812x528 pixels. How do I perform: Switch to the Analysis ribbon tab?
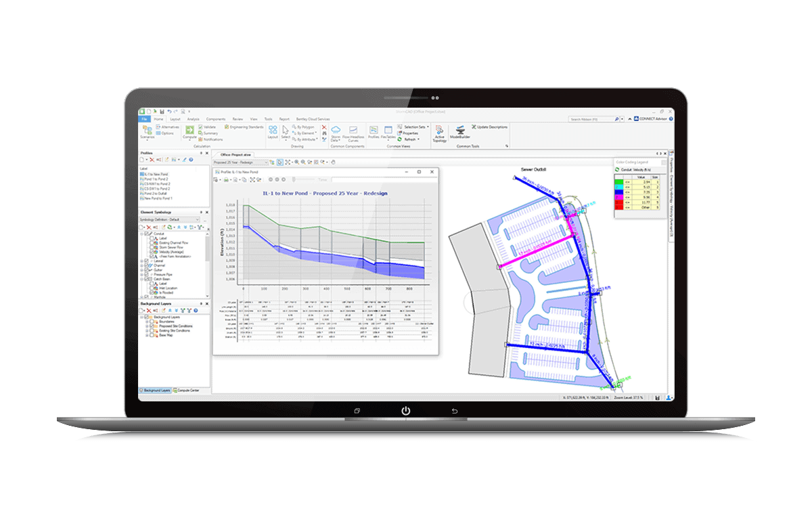pos(194,119)
